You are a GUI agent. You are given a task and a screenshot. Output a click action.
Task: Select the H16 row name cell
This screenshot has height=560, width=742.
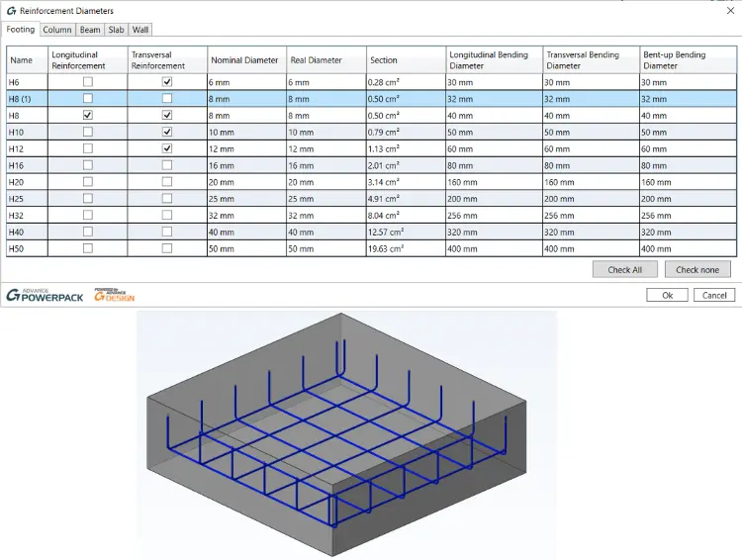click(x=27, y=165)
